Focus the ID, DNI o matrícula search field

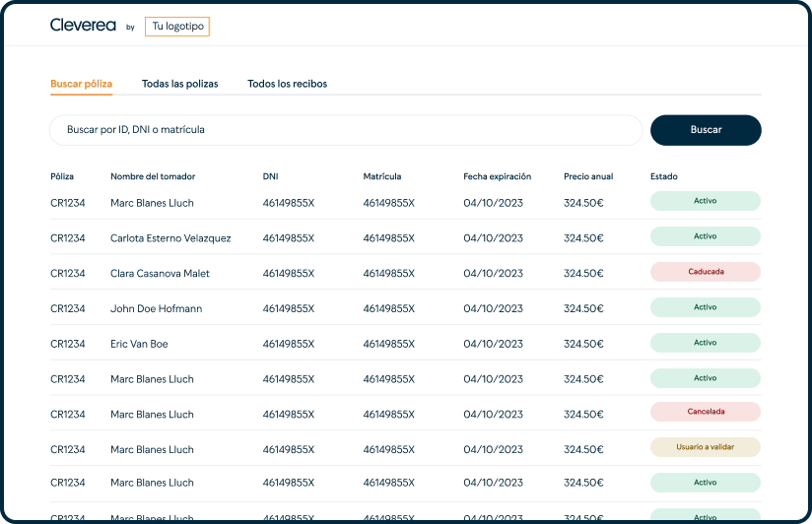click(345, 130)
